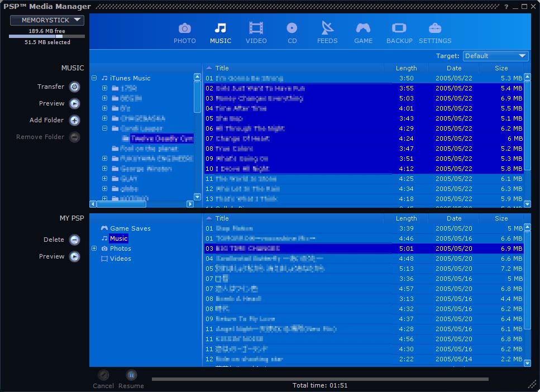Screen dimensions: 540x392
Task: Switch to the MUSIC tab
Action: coord(221,33)
